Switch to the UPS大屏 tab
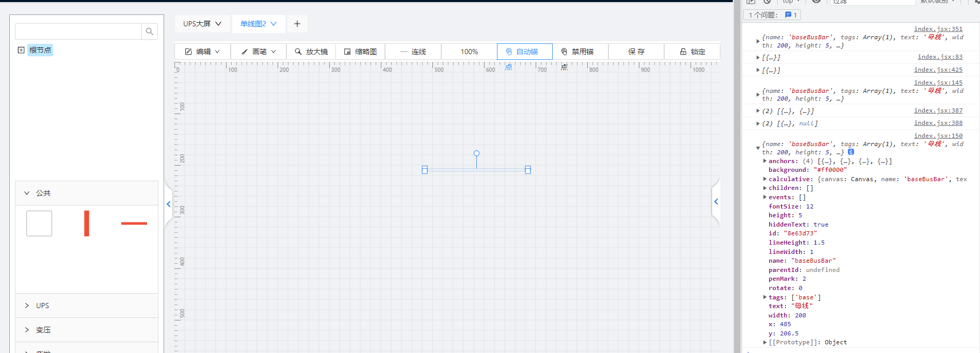The height and width of the screenshot is (353, 980). click(202, 24)
